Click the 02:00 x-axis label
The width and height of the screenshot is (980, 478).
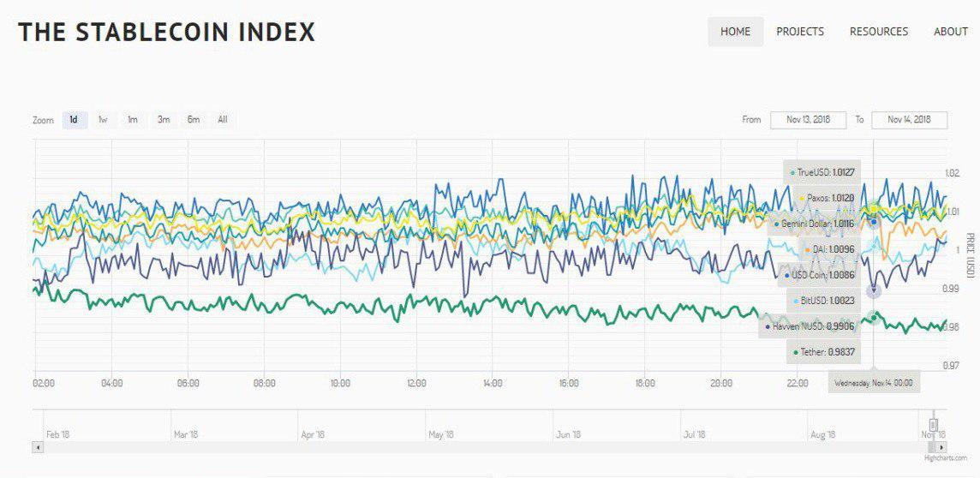pyautogui.click(x=43, y=383)
